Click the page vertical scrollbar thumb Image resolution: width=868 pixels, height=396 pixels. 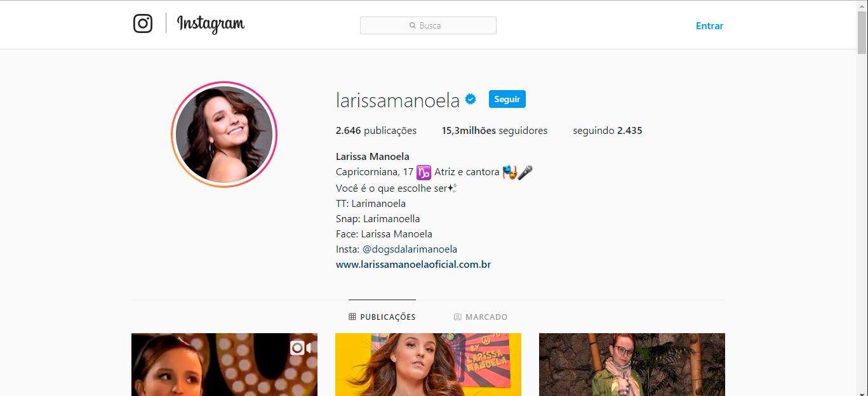[862, 32]
